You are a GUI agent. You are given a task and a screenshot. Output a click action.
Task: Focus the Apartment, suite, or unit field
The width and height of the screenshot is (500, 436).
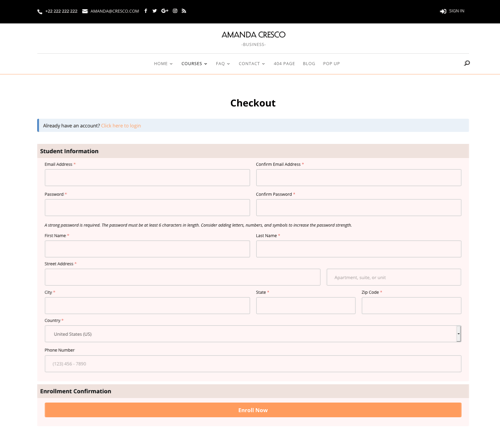pos(394,277)
